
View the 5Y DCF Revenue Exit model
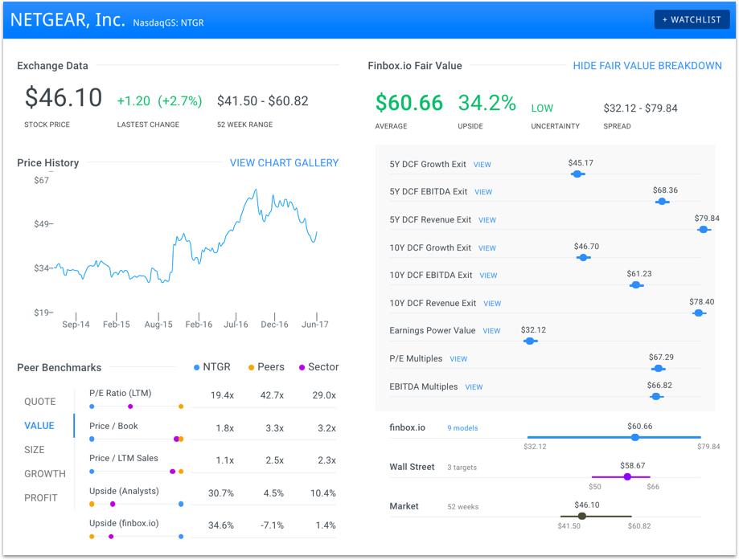(487, 220)
